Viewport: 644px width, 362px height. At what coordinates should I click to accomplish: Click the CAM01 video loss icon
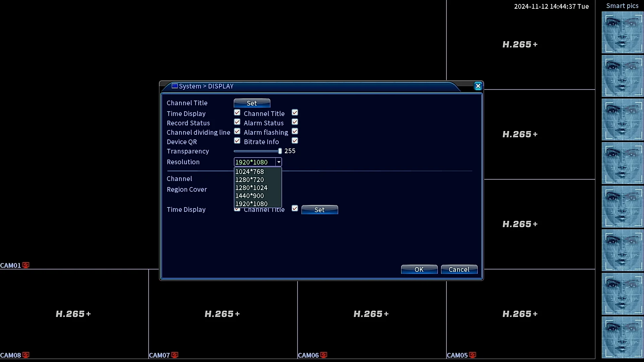tap(26, 265)
